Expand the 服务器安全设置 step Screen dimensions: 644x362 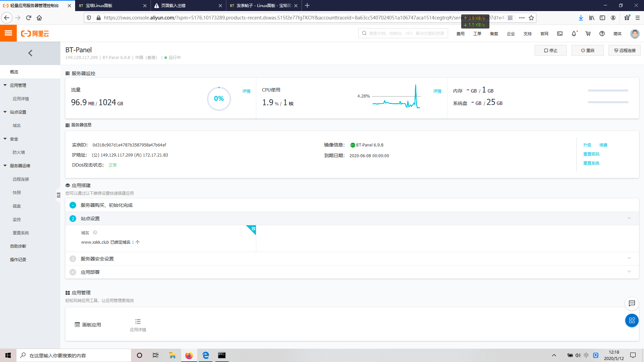click(629, 258)
